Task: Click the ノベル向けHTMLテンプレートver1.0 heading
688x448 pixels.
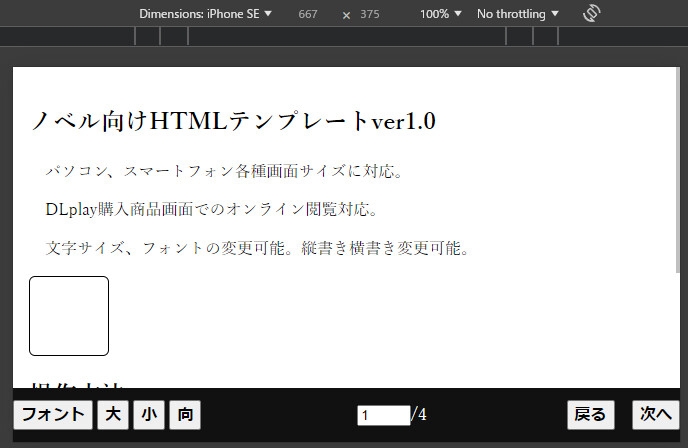Action: coord(233,121)
